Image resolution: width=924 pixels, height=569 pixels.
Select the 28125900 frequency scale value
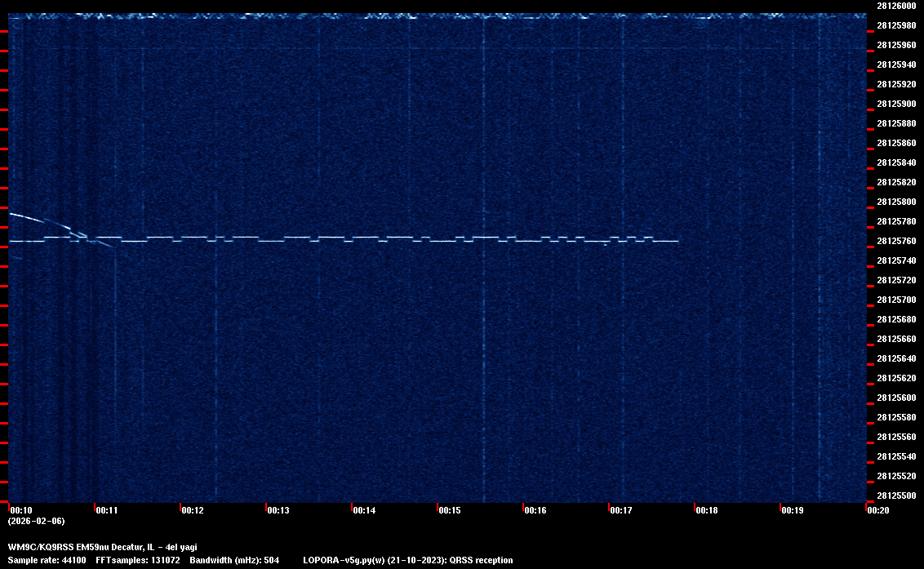point(895,104)
